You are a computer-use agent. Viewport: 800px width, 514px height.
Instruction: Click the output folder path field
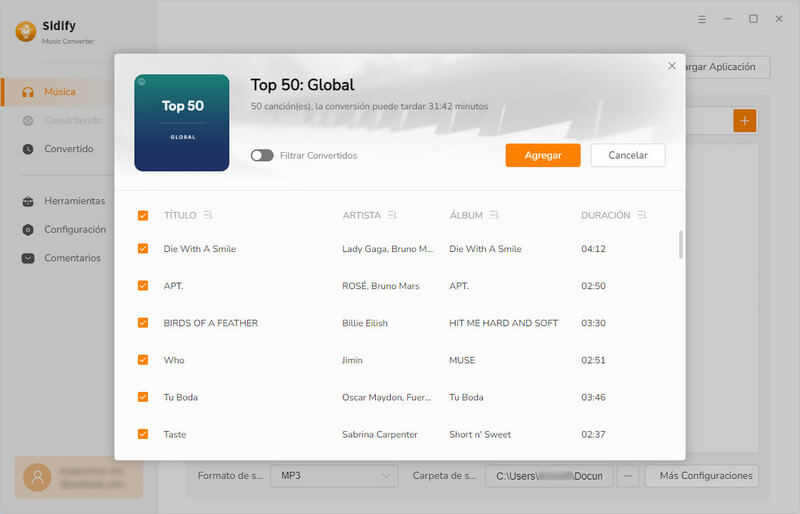click(x=549, y=476)
